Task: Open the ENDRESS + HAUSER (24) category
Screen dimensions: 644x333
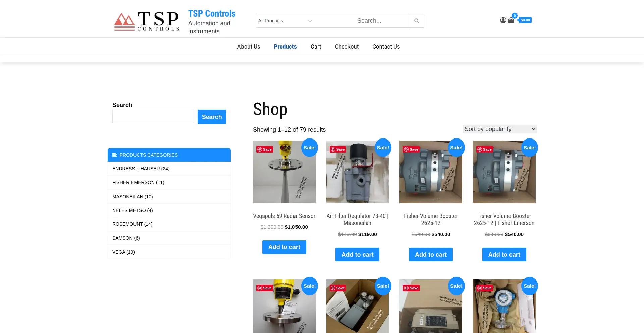Action: click(141, 169)
